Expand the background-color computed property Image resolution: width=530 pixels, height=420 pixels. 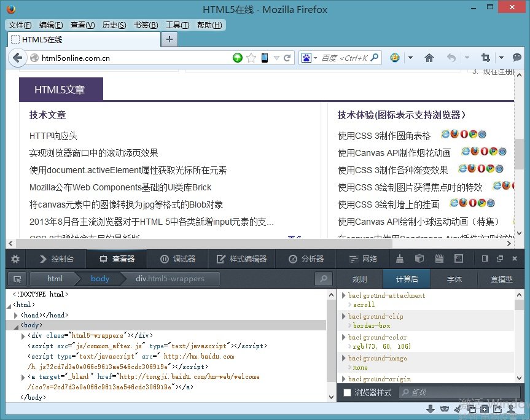coord(344,337)
